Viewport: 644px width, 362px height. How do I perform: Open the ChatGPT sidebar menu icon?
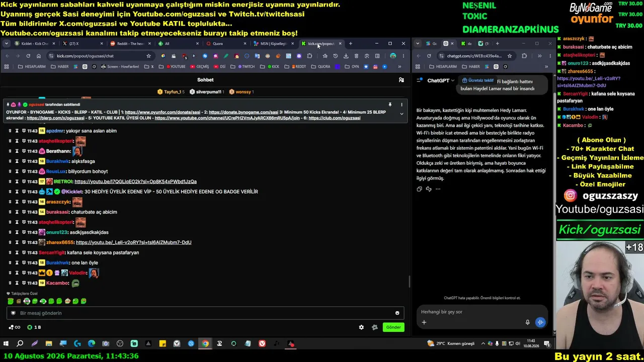419,80
